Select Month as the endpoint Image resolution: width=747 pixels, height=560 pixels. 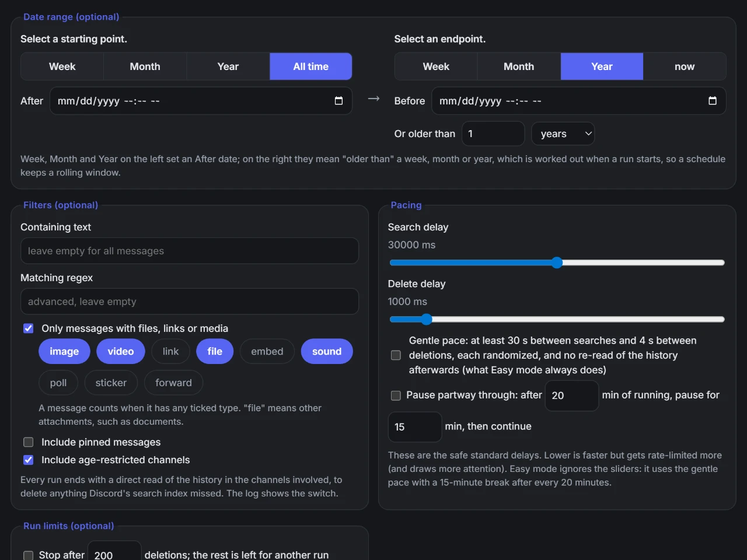519,66
